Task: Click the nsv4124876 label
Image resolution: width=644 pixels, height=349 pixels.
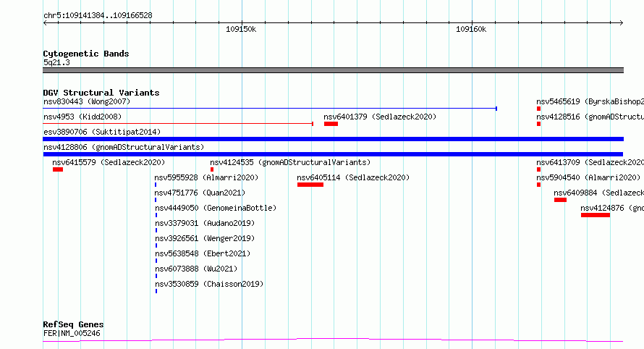Action: (x=612, y=208)
